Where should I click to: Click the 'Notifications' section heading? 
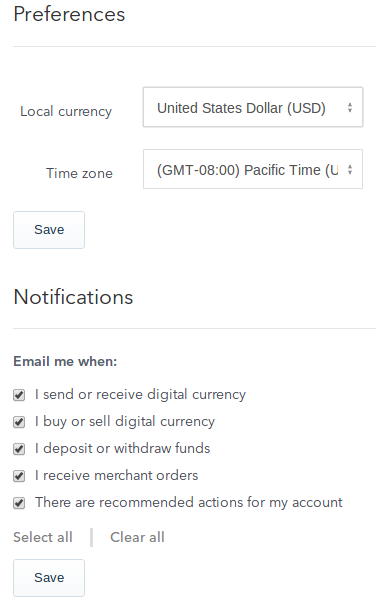(x=73, y=297)
